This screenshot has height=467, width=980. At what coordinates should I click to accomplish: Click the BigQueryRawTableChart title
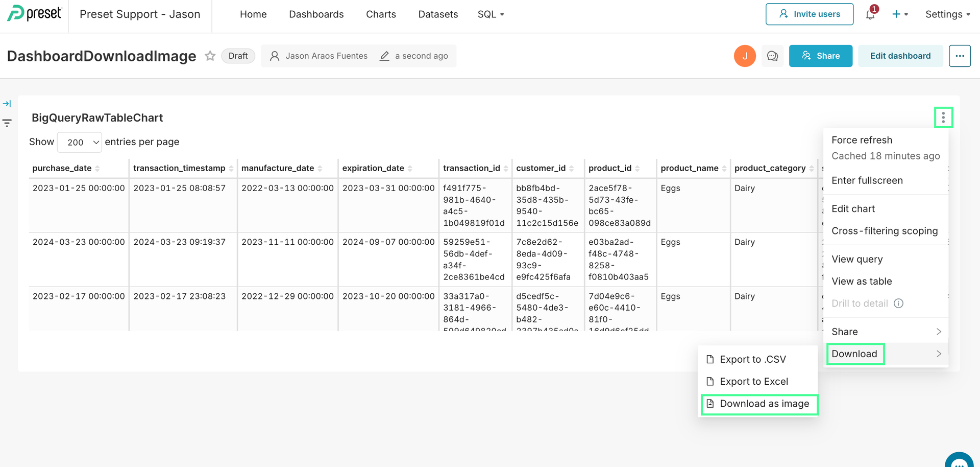97,118
